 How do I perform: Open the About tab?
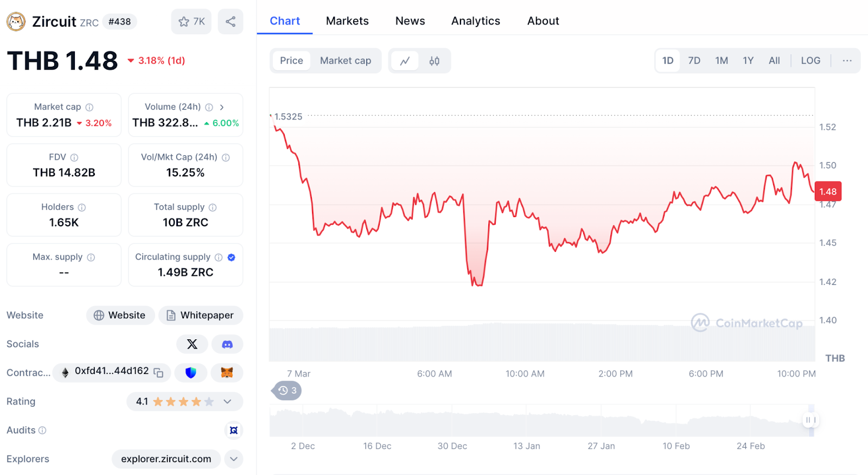pos(543,21)
